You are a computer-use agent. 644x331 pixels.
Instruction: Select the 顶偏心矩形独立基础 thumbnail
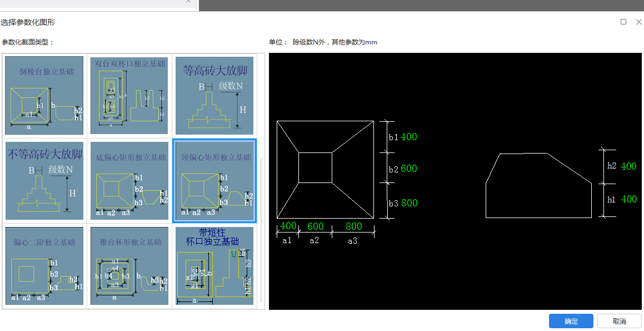click(x=214, y=181)
